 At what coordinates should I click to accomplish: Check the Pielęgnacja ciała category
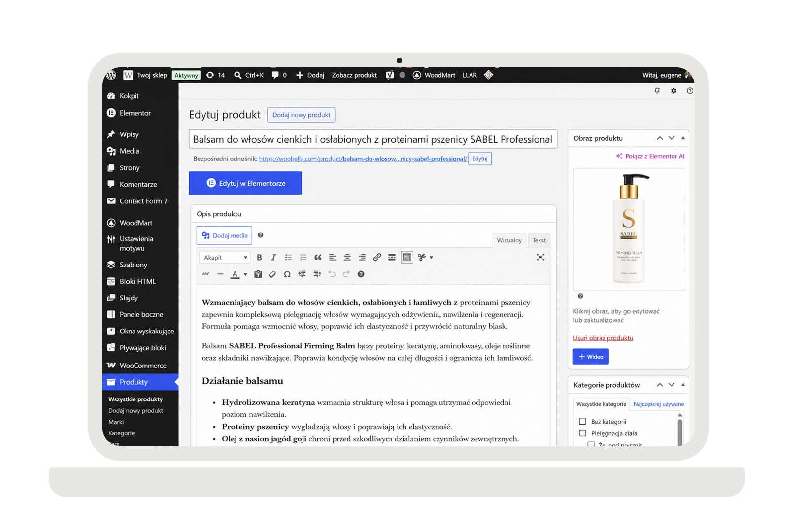click(x=583, y=433)
